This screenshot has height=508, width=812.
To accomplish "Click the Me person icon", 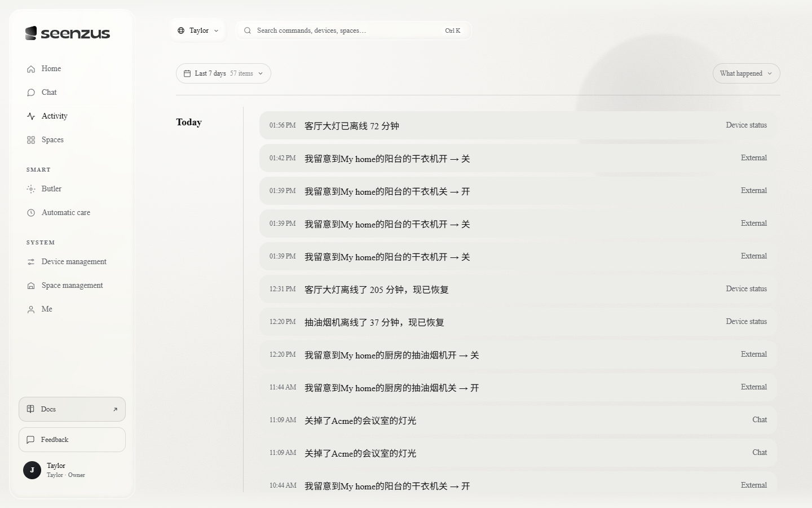I will point(31,309).
